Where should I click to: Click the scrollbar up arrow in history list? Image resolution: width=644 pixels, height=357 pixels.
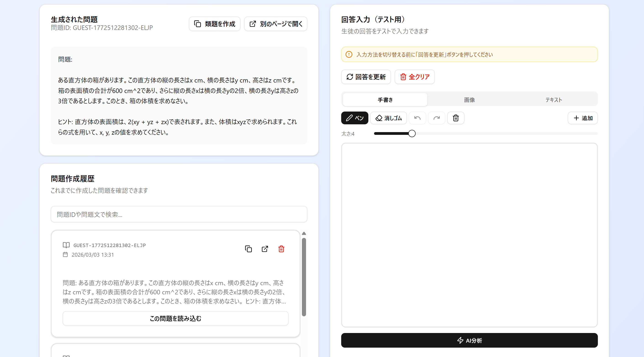click(304, 233)
